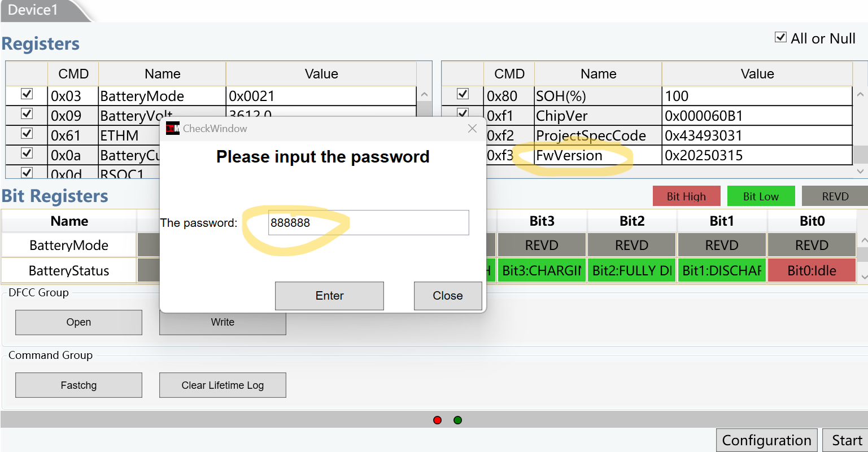Click the Bit Low green legend swatch
The height and width of the screenshot is (452, 868).
(761, 196)
